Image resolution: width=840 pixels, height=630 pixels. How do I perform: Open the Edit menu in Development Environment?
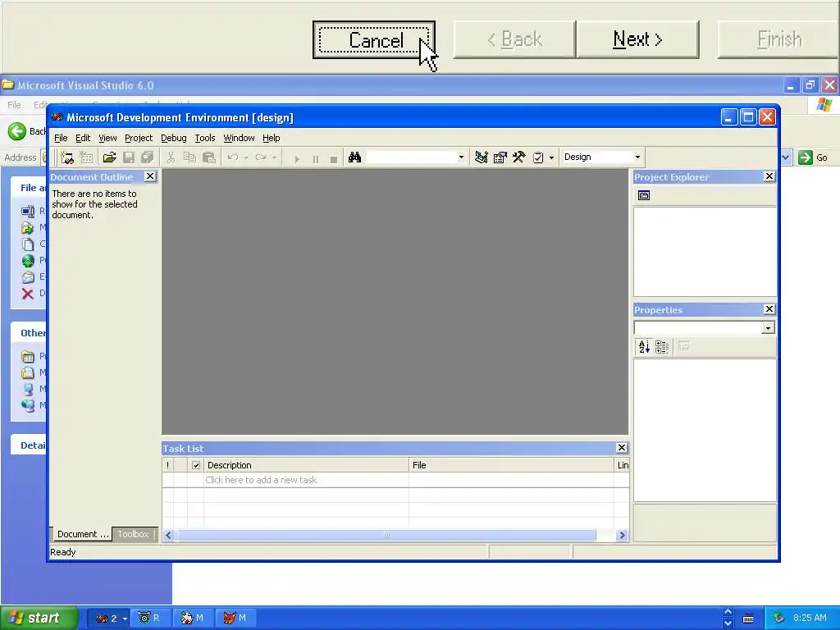tap(83, 138)
